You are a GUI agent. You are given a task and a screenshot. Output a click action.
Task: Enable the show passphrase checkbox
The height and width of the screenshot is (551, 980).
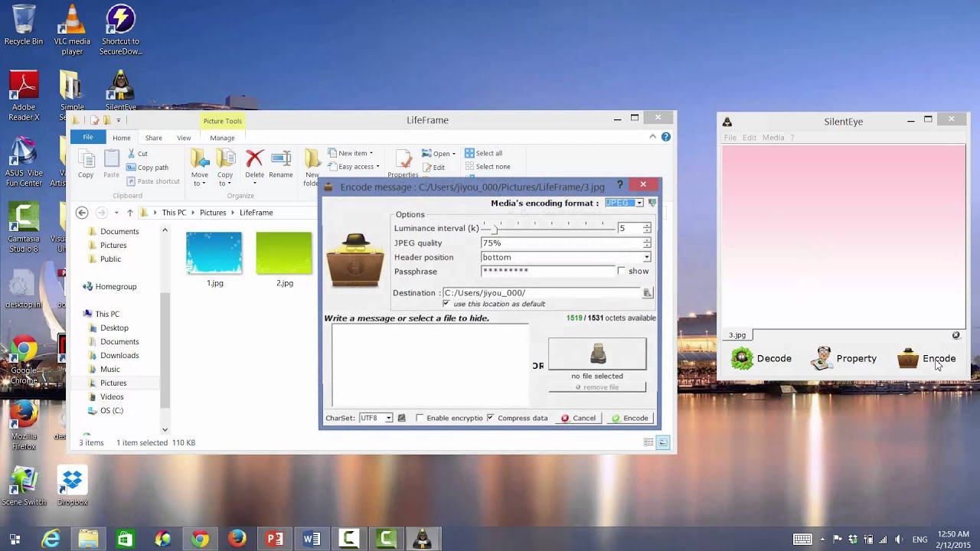tap(622, 271)
